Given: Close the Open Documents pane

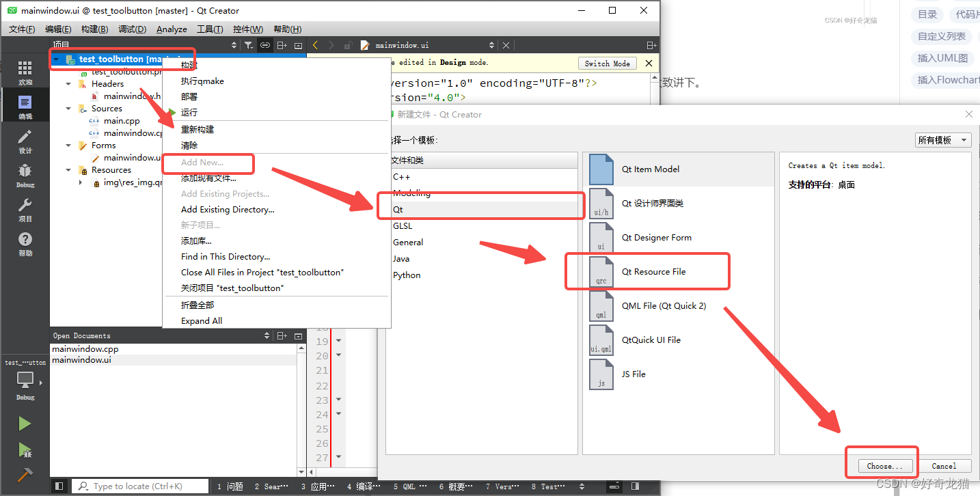Looking at the screenshot, I should coord(298,335).
